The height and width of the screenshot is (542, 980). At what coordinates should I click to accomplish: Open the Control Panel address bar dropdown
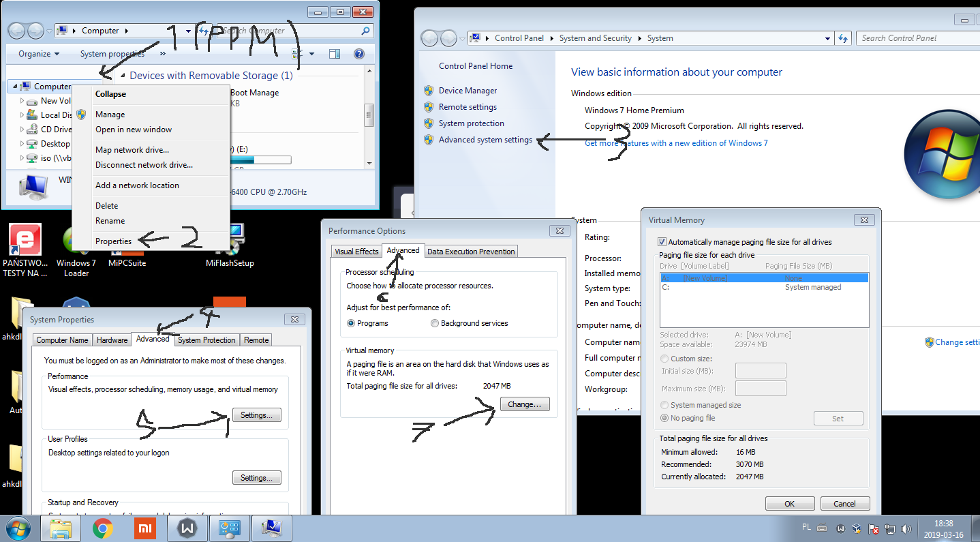click(827, 38)
